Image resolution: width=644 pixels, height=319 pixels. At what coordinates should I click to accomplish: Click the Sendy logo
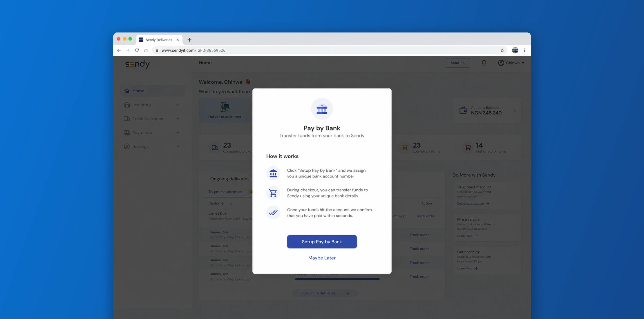[x=138, y=64]
